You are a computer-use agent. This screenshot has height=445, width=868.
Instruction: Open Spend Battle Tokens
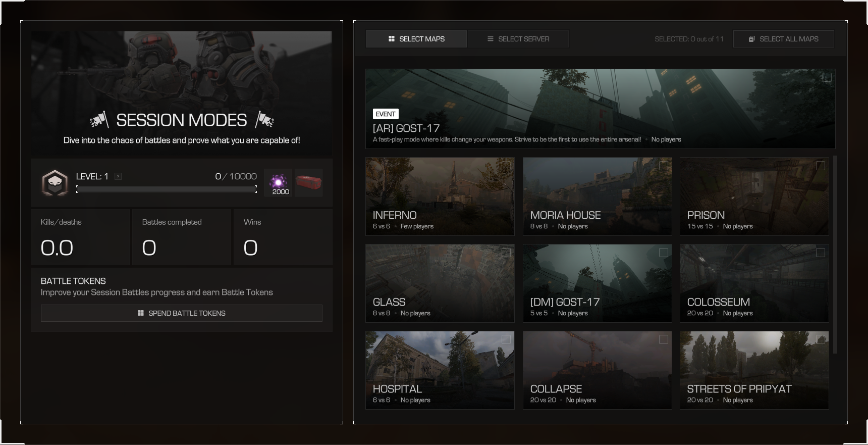tap(182, 313)
